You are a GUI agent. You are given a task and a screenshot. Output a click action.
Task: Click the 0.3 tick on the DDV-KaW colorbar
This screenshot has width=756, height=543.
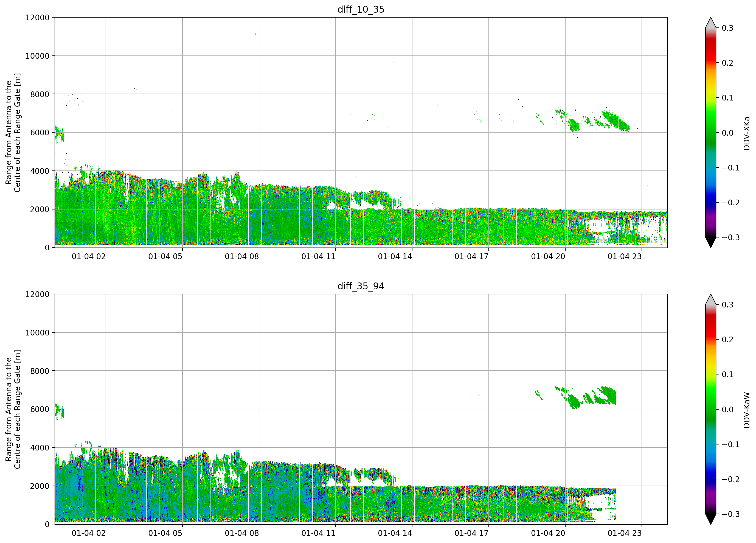pyautogui.click(x=727, y=305)
